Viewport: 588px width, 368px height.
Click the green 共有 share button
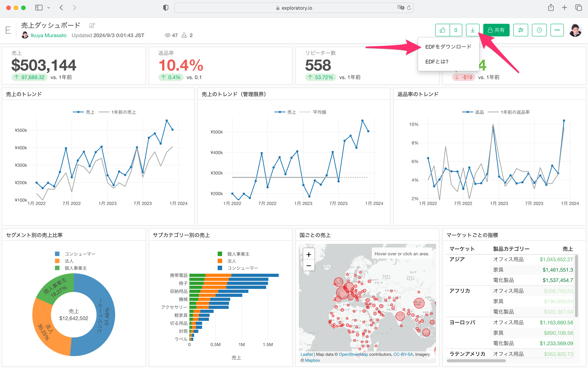(x=496, y=30)
